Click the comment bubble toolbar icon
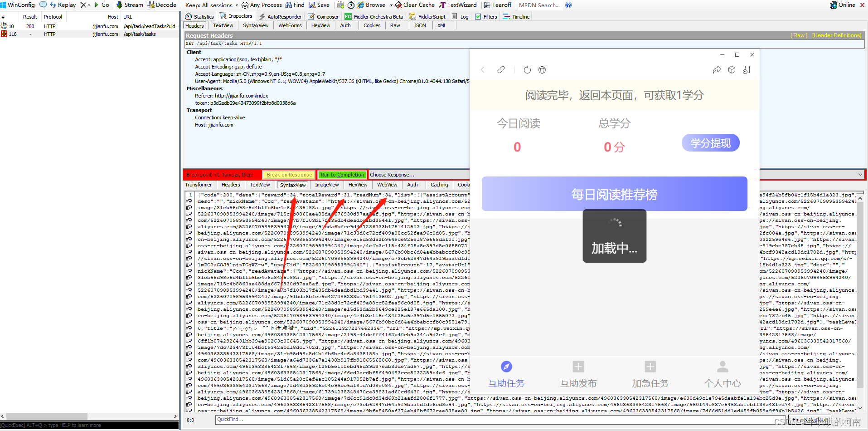The image size is (868, 431). [43, 5]
